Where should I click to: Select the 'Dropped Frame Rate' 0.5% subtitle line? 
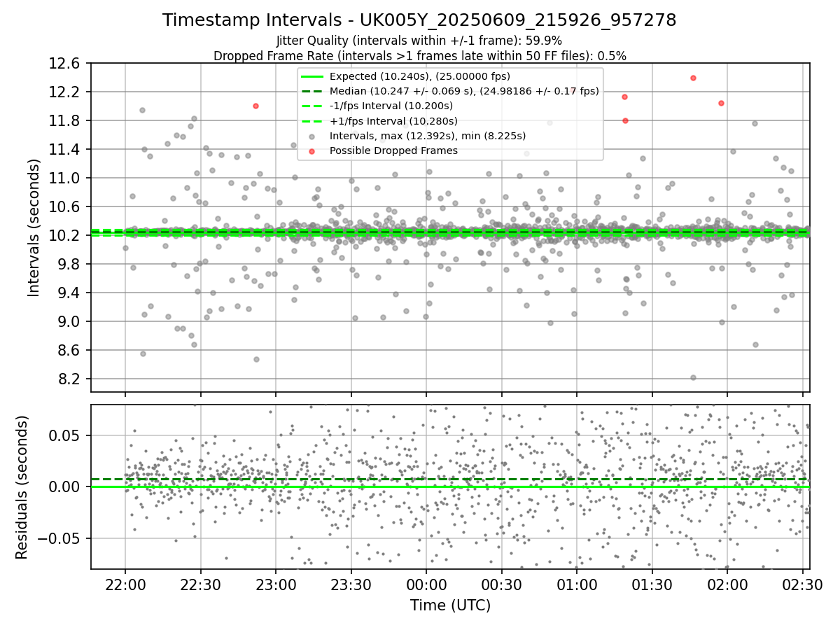tap(419, 55)
